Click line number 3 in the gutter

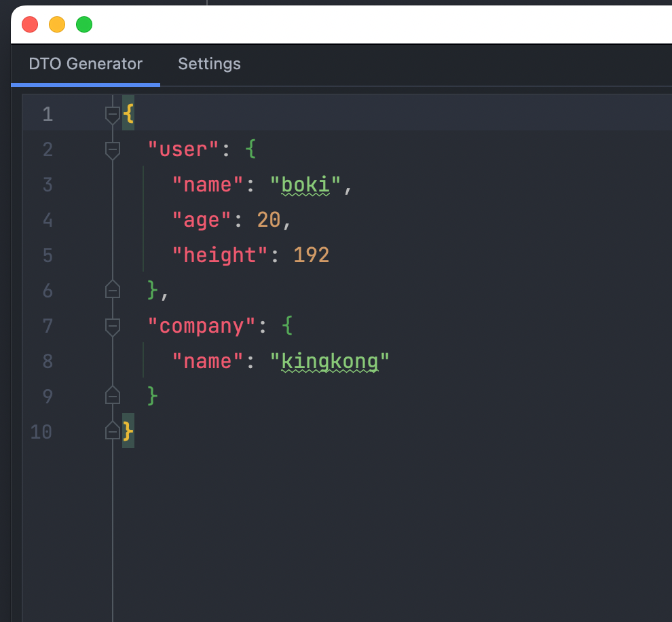point(48,185)
